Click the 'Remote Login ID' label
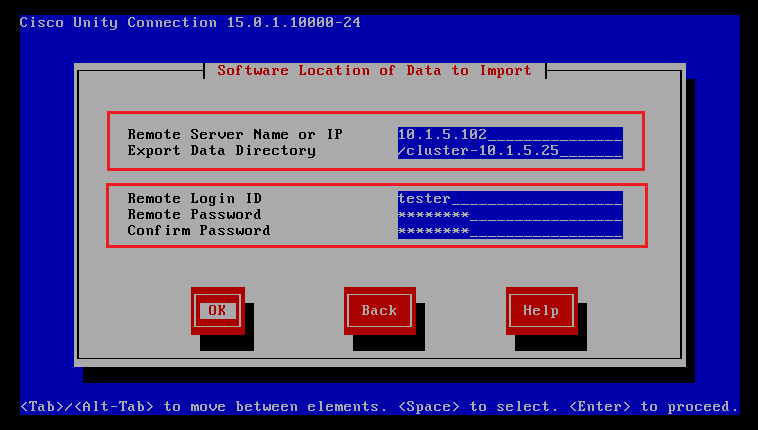Viewport: 758px width, 430px height. (194, 198)
